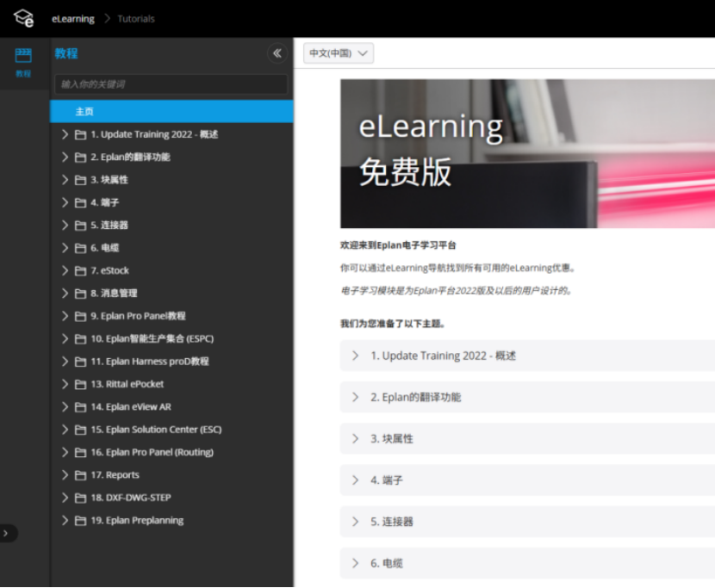Click folder icon of 19. Eplan Preplanning
Screen dimensions: 715x588
pos(80,521)
